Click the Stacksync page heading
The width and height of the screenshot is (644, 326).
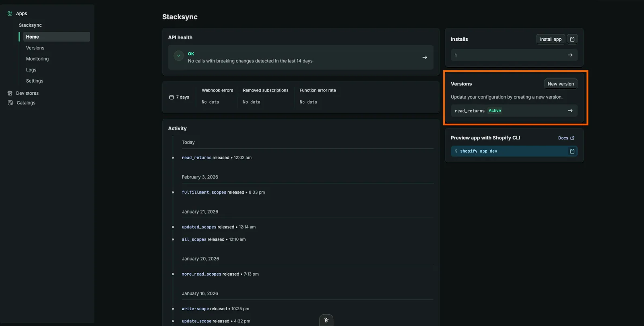(x=180, y=17)
